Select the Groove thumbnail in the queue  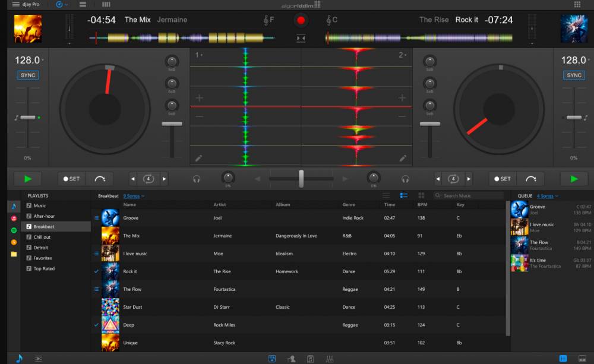[x=519, y=209]
